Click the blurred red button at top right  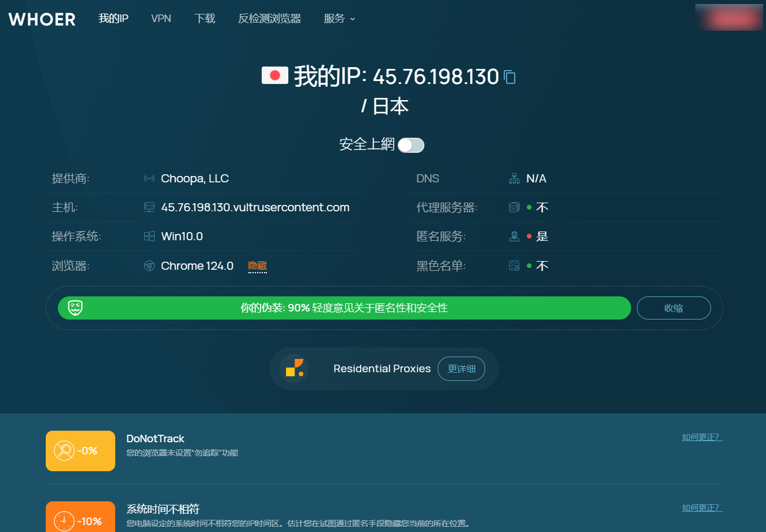point(730,17)
